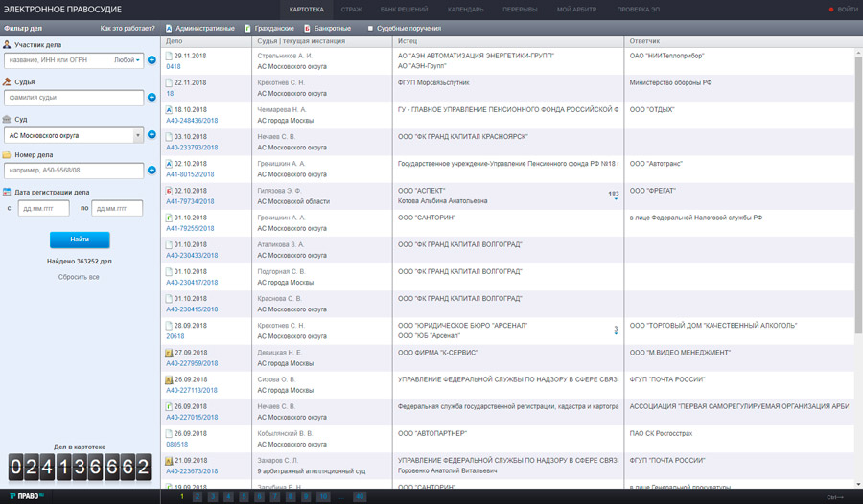The height and width of the screenshot is (504, 863).
Task: Click icon of case А40-227959/2018
Action: (x=169, y=353)
